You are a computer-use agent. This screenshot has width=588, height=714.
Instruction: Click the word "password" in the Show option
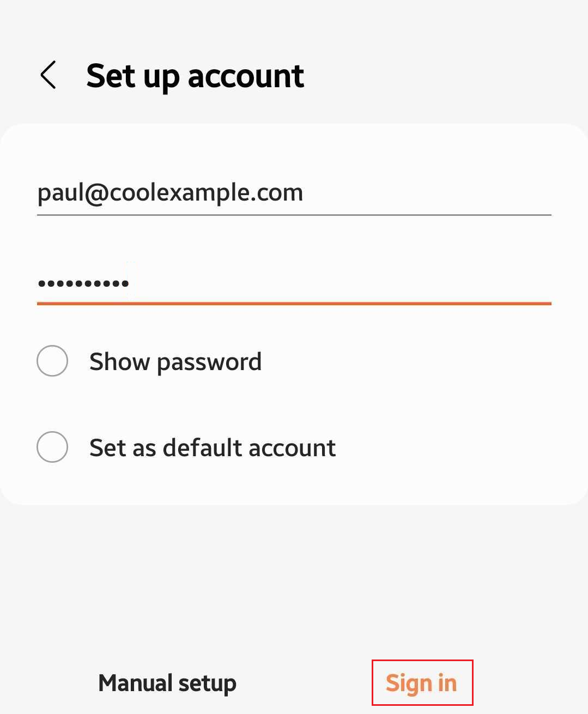coord(209,362)
